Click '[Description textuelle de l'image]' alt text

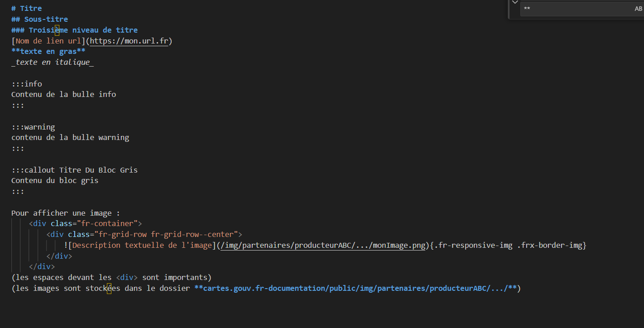point(142,246)
